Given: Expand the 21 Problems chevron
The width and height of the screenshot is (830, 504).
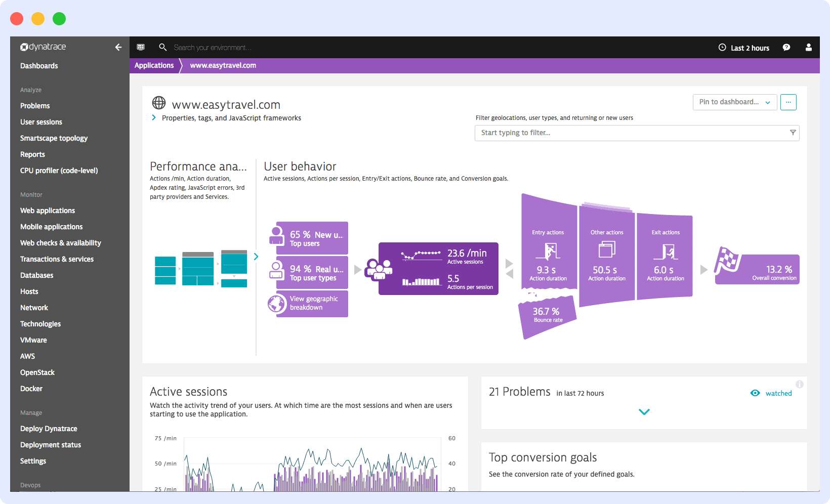Looking at the screenshot, I should [x=644, y=411].
